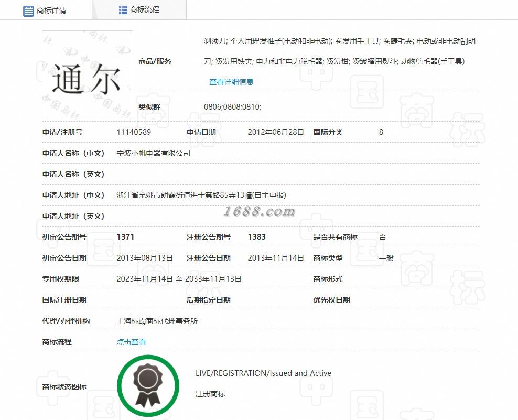
Task: Click the 通尔 trademark image
Action: pos(87,76)
